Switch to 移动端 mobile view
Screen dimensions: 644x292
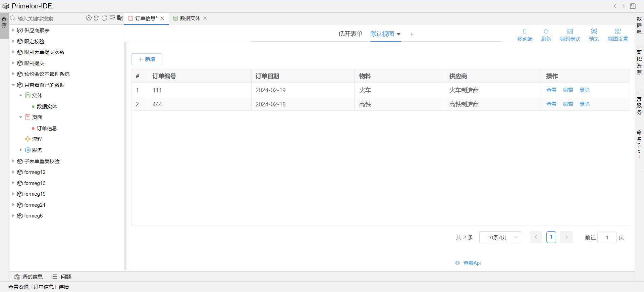tap(525, 35)
